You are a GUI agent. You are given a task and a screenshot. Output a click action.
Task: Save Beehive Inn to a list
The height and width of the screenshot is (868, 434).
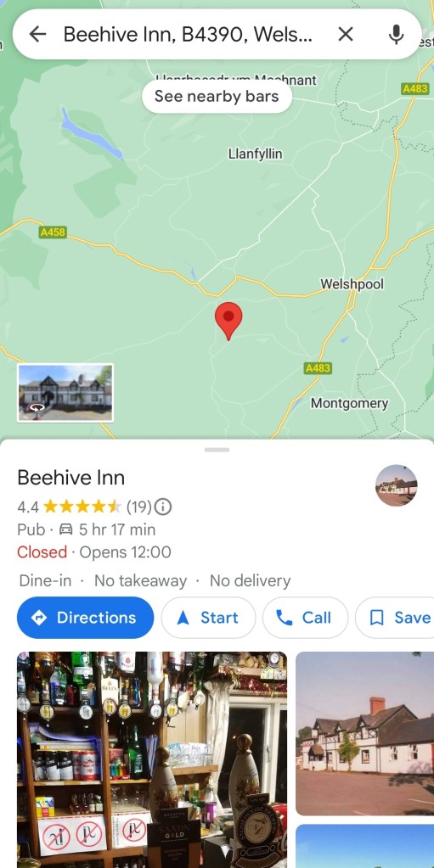coord(395,618)
